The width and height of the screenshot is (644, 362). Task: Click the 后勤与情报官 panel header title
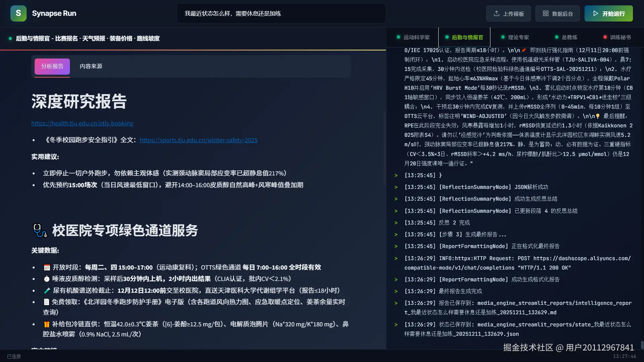point(88,38)
